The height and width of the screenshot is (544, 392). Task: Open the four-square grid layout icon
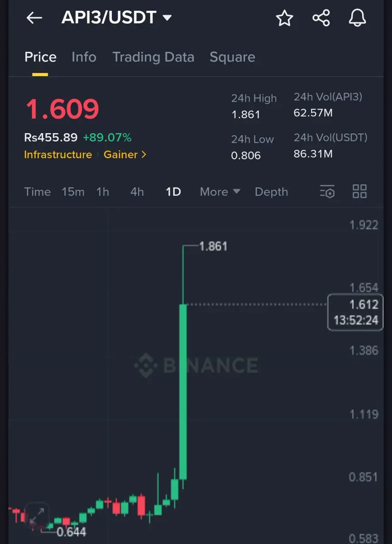[x=359, y=191]
